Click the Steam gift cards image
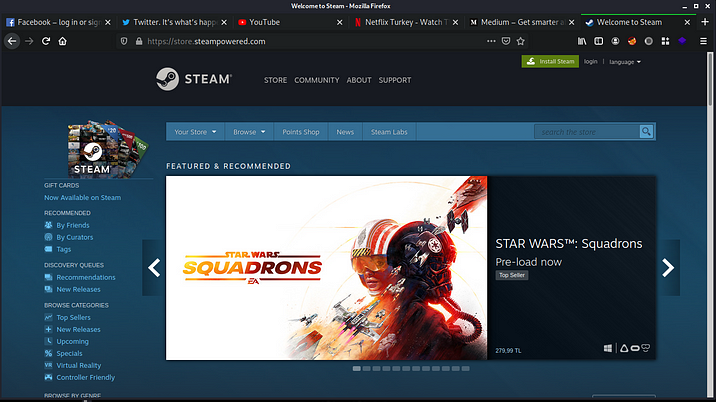 (108, 149)
